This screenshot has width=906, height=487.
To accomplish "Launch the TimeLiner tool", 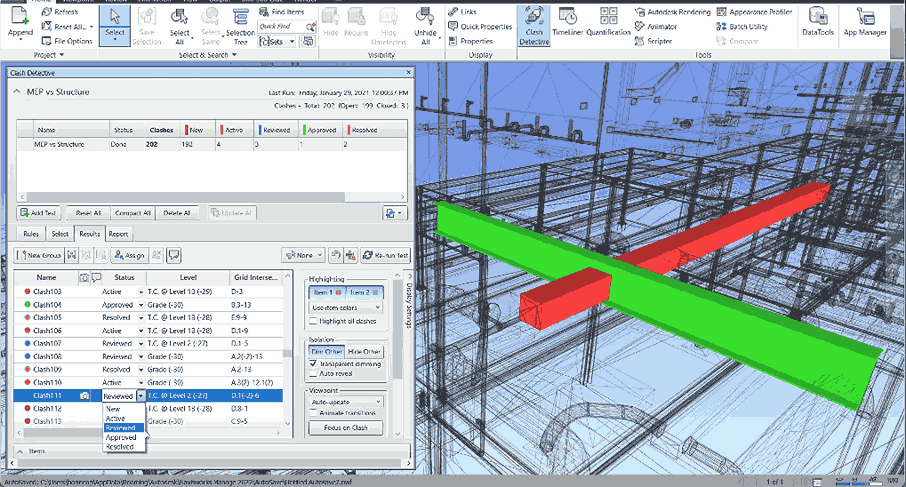I will pyautogui.click(x=567, y=24).
